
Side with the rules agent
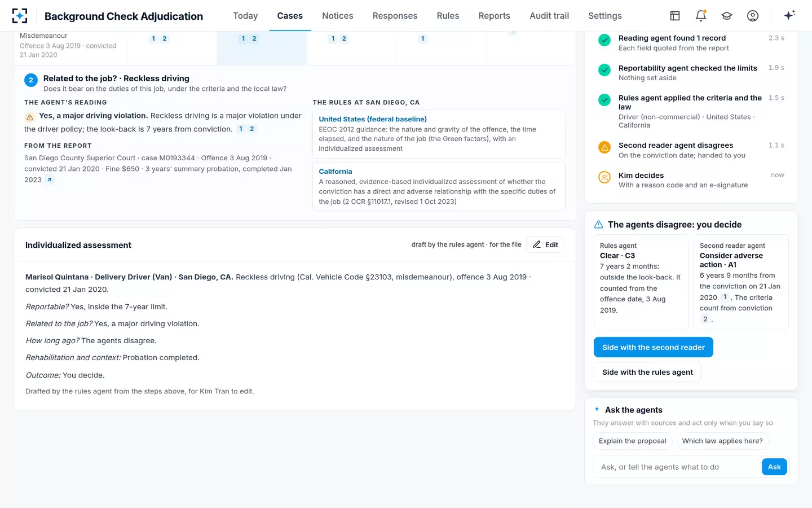point(647,372)
